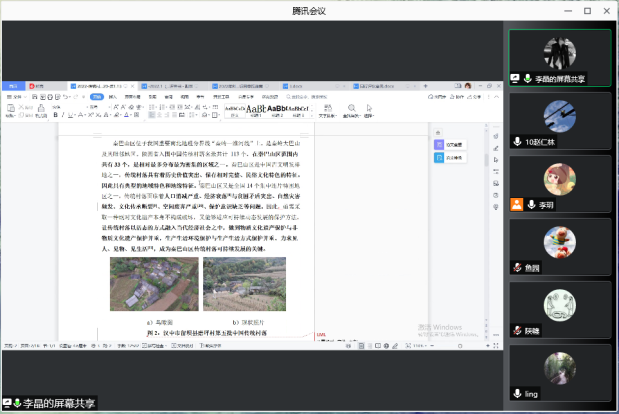Click muted microphone icon beside 鱼园
This screenshot has width=619, height=414.
[x=517, y=268]
